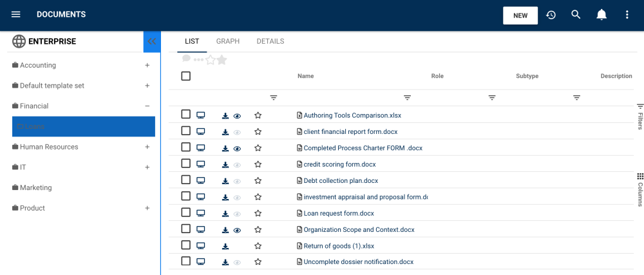Collapse the sidebar with double-chevron button

pos(152,41)
